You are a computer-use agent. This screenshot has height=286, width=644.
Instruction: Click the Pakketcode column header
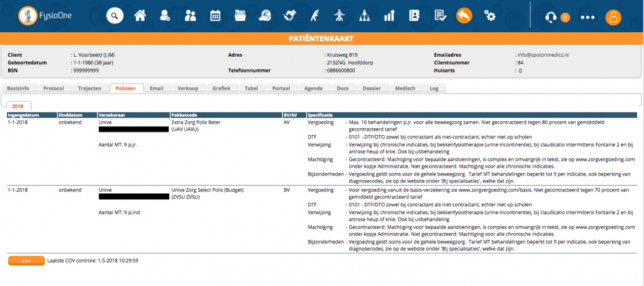click(226, 116)
